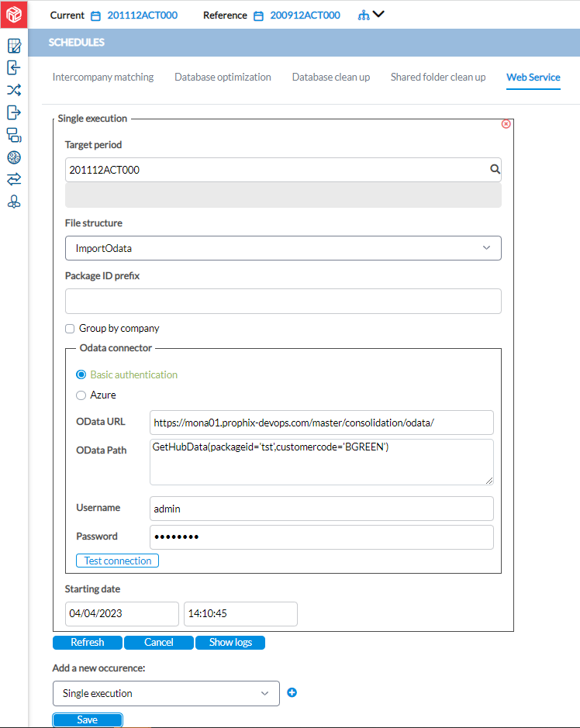Select the Basic authentication radio button
Screen dimensions: 580x728
coord(81,374)
